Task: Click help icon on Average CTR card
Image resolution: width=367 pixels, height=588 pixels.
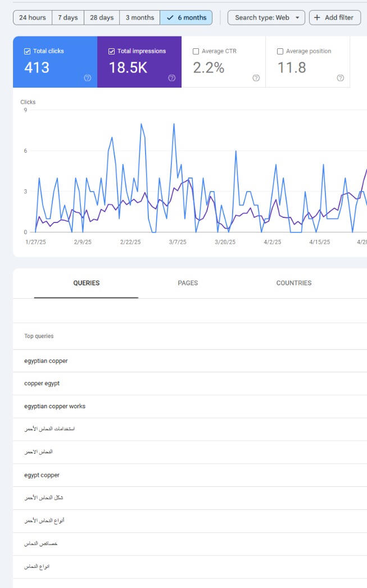Action: pyautogui.click(x=256, y=78)
